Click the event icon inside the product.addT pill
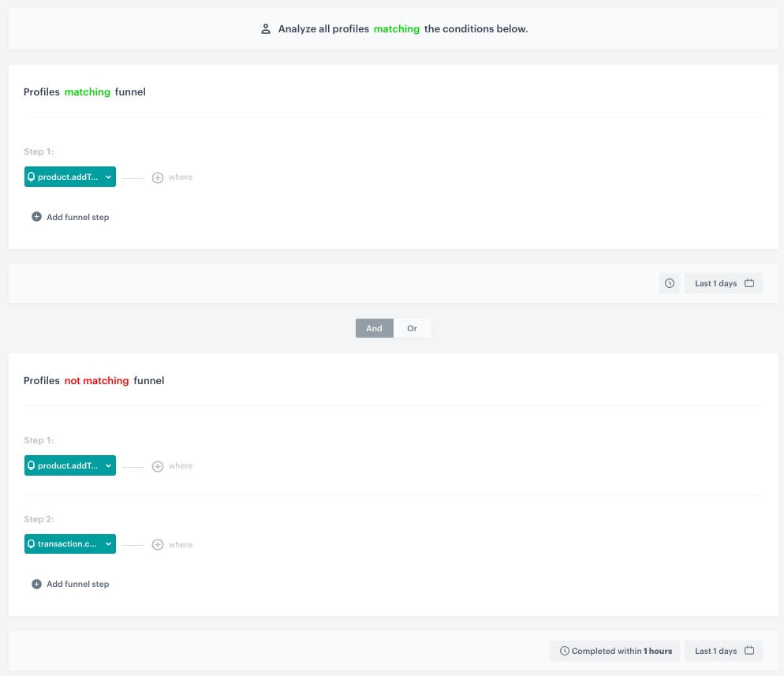784x676 pixels. tap(32, 177)
